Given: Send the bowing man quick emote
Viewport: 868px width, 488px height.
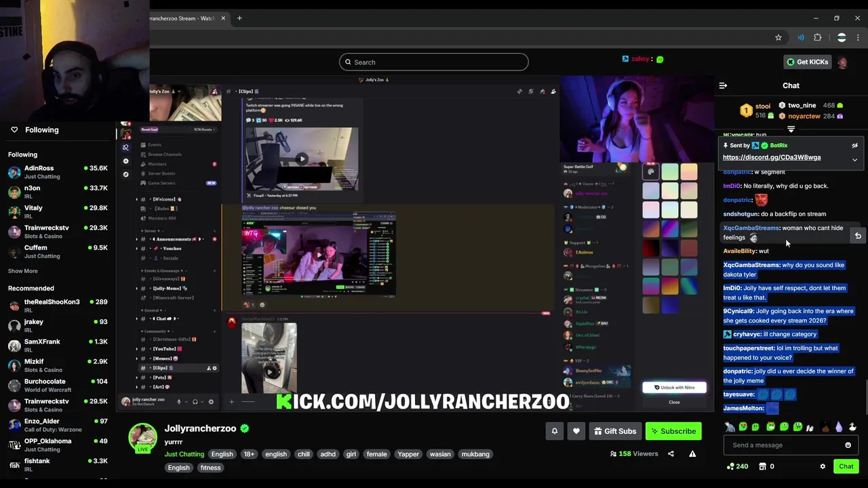Looking at the screenshot, I should pos(730,427).
